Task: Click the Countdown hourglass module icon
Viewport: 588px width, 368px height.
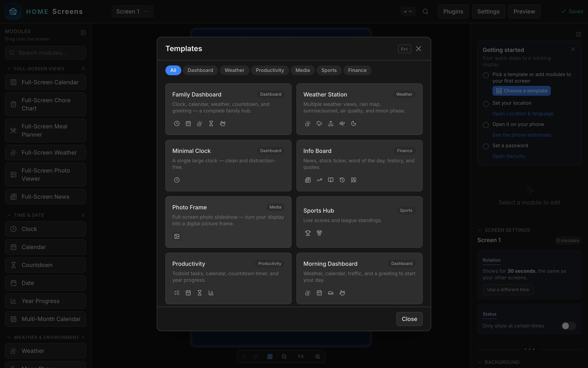Action: tap(14, 265)
